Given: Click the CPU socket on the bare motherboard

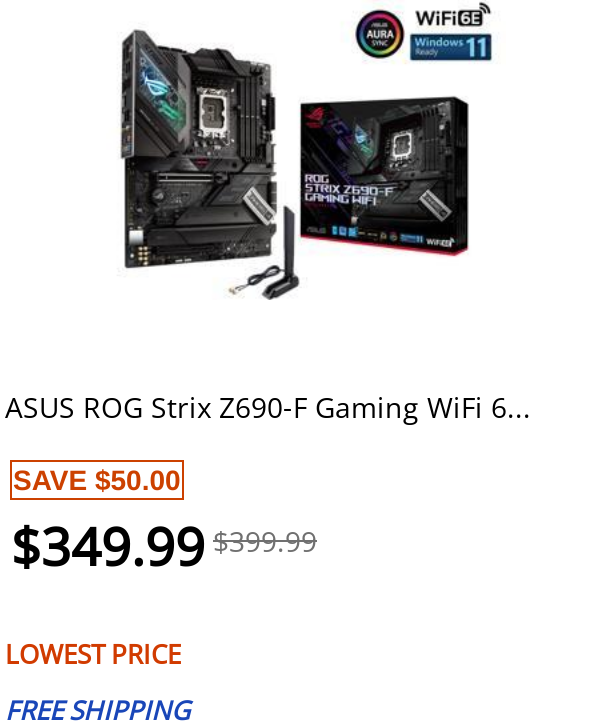Looking at the screenshot, I should click(214, 111).
